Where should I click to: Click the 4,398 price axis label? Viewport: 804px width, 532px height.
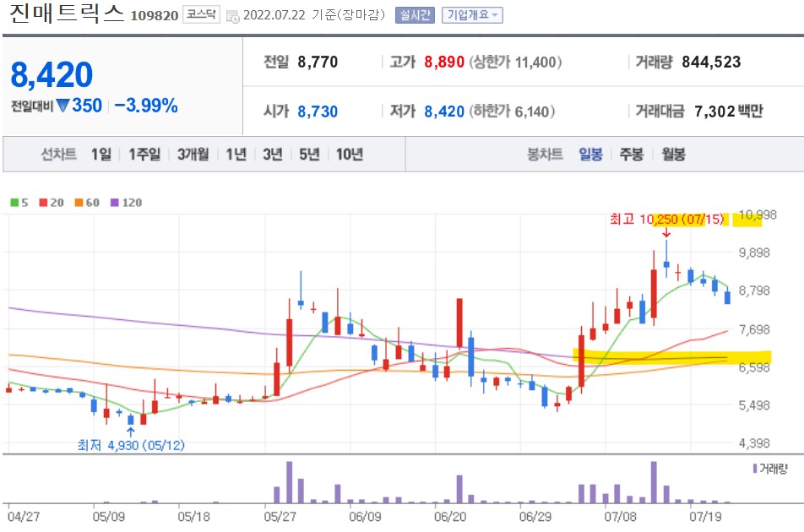754,443
